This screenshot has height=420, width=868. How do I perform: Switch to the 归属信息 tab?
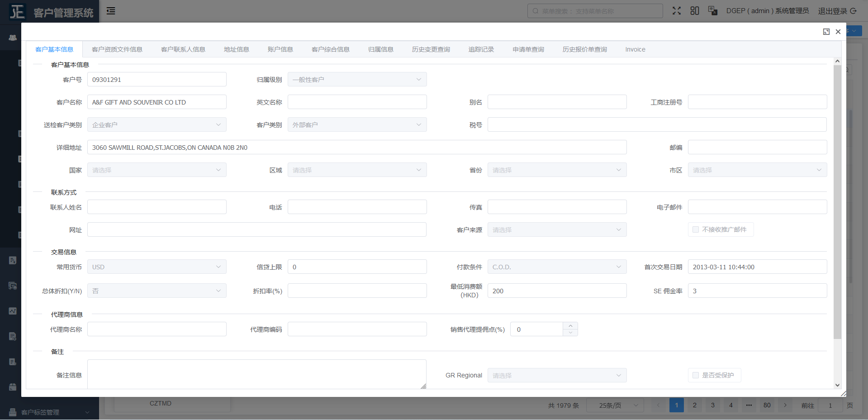tap(381, 49)
